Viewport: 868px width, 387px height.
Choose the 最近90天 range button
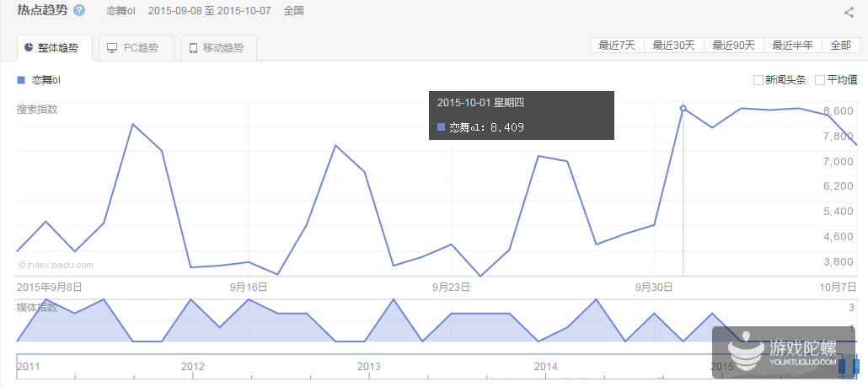click(733, 46)
